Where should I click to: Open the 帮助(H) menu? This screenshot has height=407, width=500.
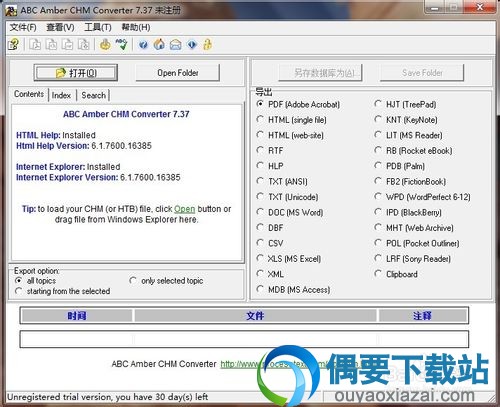click(x=136, y=27)
